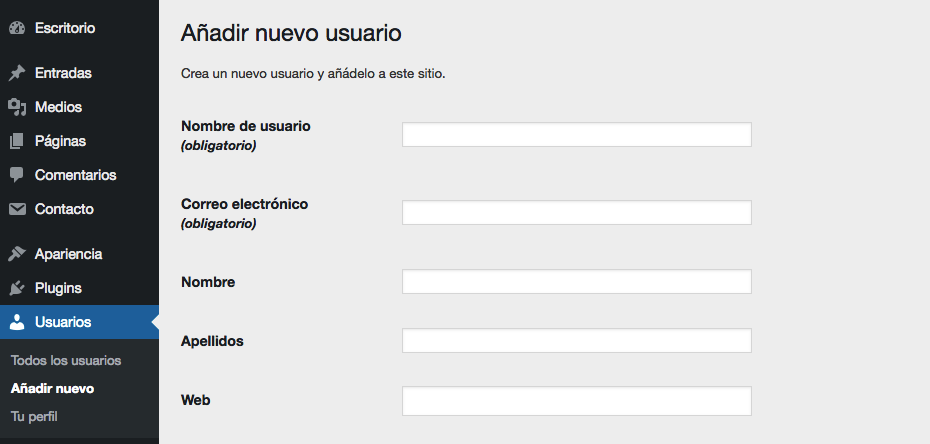Click the Nombre de usuario label
This screenshot has width=930, height=444.
coord(245,126)
